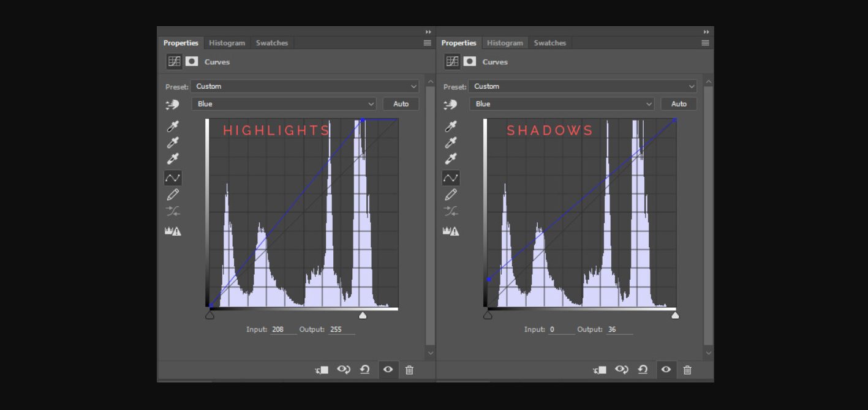View the previous state in the left panel

click(x=344, y=370)
